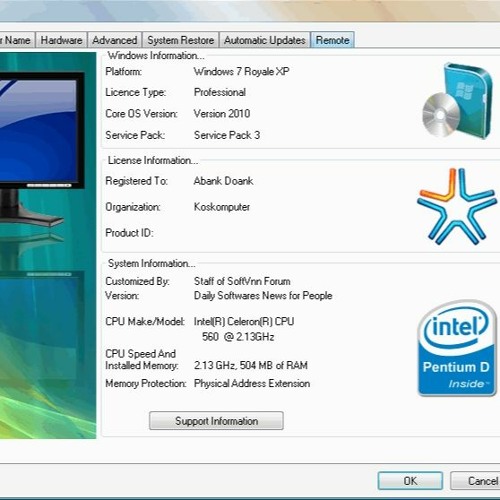Click the 'Koskomputer' organization value

pos(222,207)
